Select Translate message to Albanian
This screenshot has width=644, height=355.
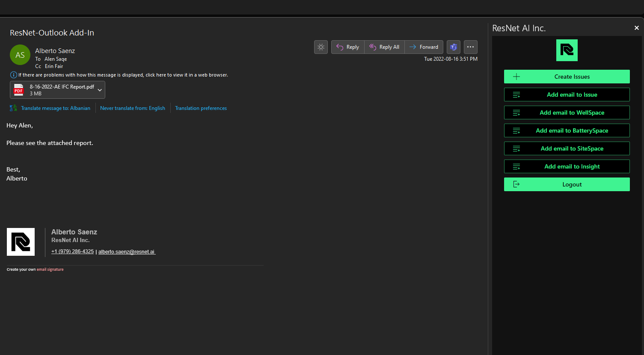[x=56, y=108]
